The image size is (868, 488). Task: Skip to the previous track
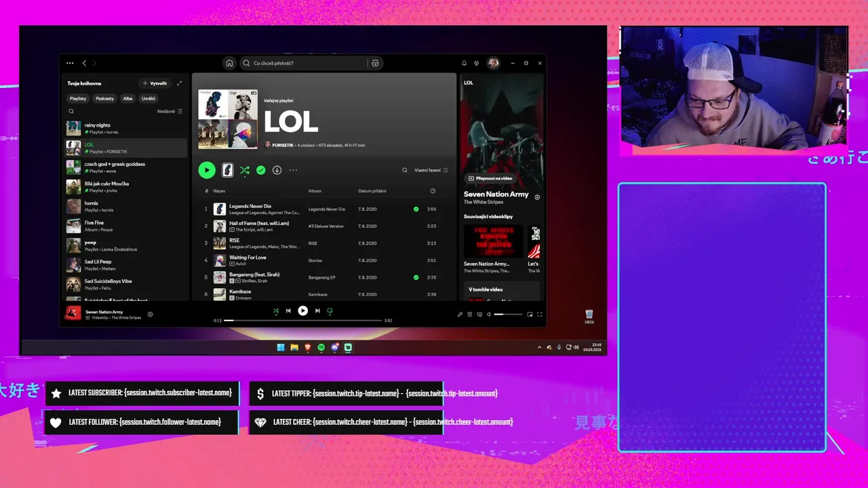(288, 311)
